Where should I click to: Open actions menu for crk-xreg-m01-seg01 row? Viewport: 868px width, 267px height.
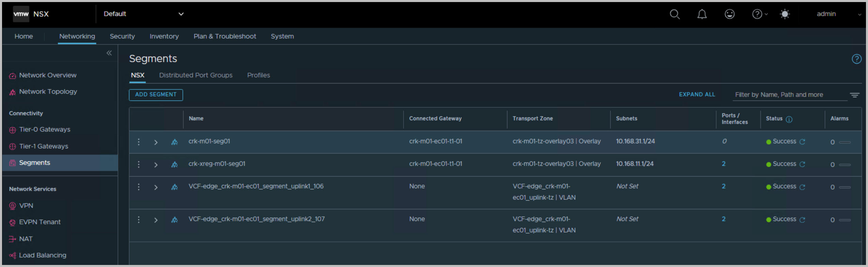(139, 164)
